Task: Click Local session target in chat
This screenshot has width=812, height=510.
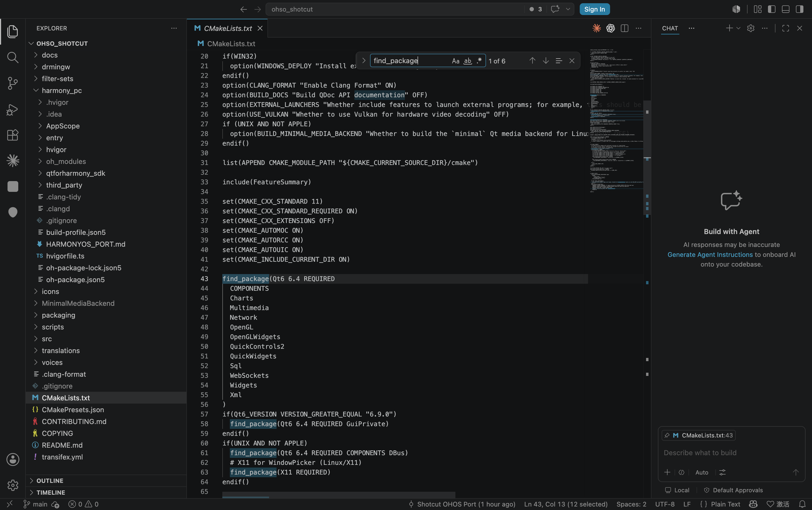Action: (x=677, y=490)
